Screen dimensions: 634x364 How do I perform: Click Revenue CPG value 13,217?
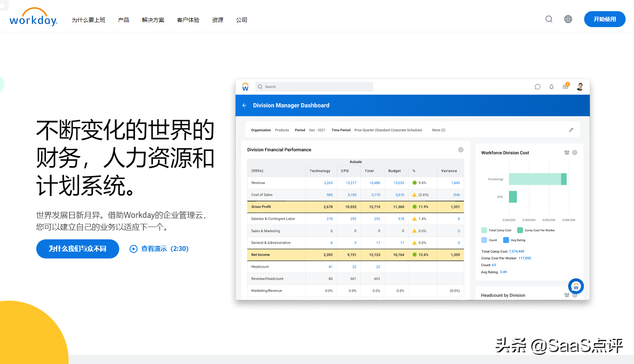[x=351, y=183]
